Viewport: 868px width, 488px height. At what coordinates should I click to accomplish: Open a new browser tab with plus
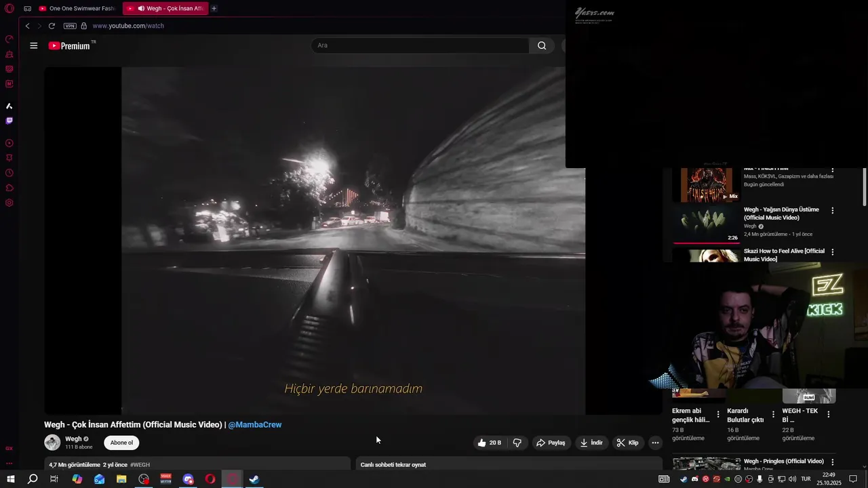pyautogui.click(x=214, y=9)
